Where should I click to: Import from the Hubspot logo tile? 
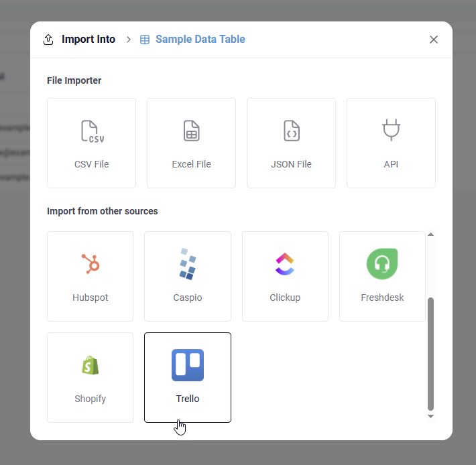tap(90, 264)
